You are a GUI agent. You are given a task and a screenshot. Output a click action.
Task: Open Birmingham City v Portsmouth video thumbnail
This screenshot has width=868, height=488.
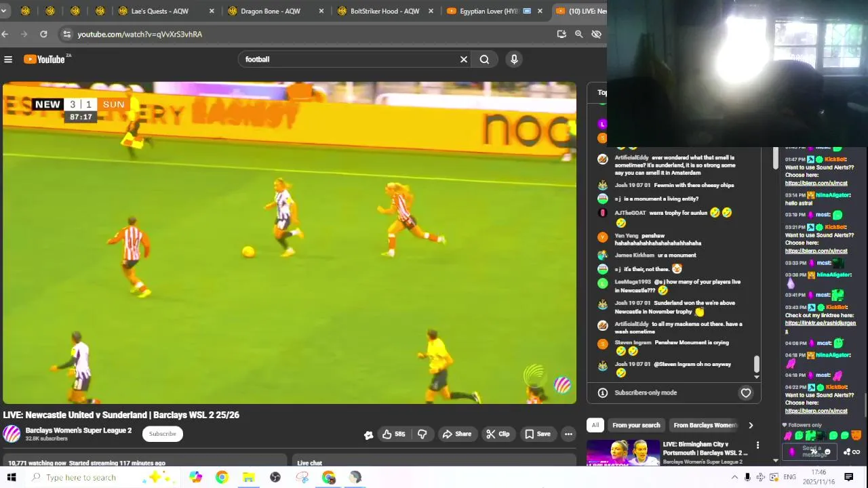tap(623, 453)
